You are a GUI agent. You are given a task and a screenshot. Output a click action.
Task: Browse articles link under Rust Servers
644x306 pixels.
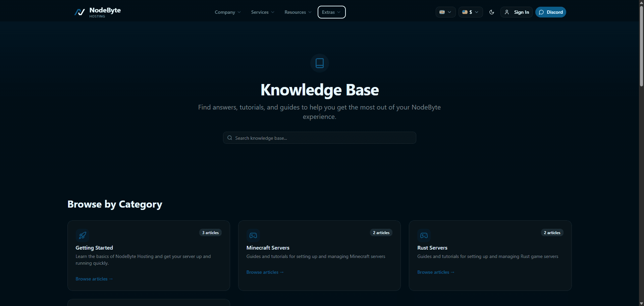(436, 272)
